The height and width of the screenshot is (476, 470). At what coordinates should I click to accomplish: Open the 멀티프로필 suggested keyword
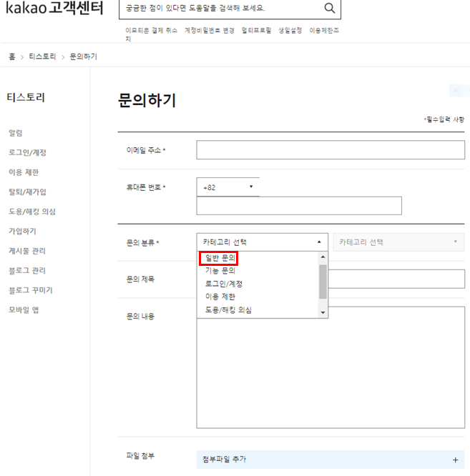(256, 30)
